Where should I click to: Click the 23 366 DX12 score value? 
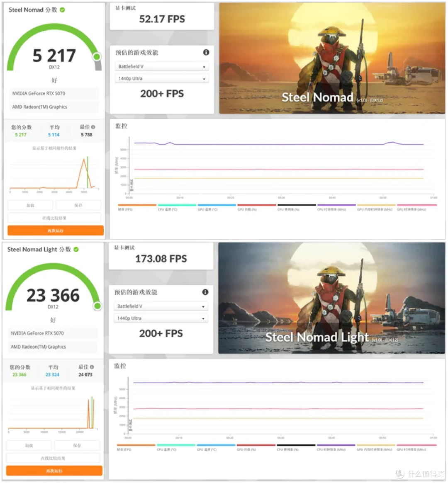[x=53, y=296]
